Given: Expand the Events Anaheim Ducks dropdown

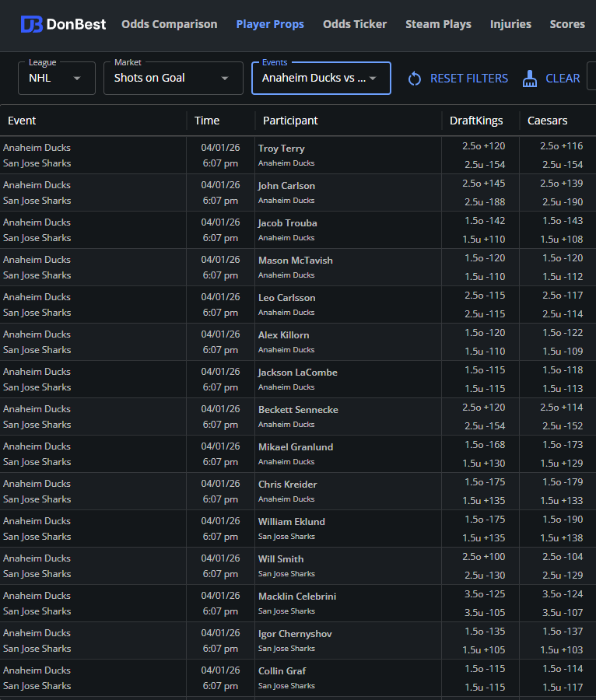Looking at the screenshot, I should click(x=321, y=78).
